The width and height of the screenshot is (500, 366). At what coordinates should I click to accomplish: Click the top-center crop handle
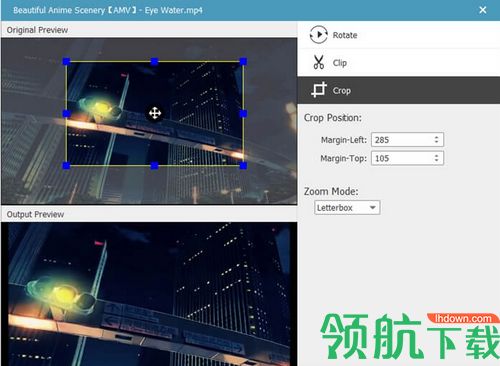154,61
